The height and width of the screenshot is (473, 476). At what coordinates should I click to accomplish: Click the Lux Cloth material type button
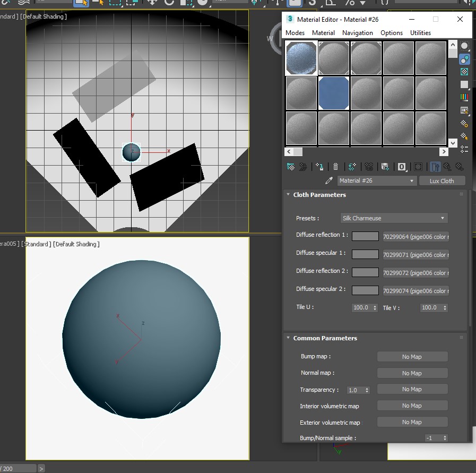[442, 181]
